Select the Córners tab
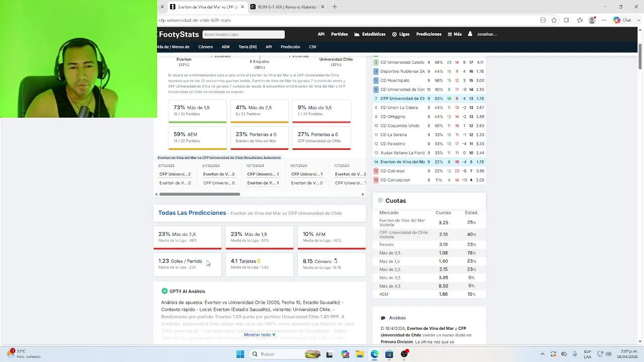The width and height of the screenshot is (644, 362). click(x=205, y=47)
